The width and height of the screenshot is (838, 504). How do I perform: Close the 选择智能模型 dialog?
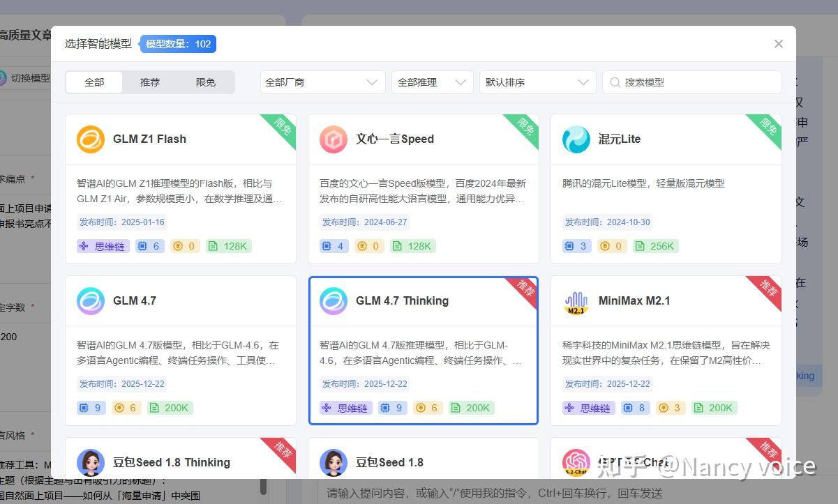(779, 44)
